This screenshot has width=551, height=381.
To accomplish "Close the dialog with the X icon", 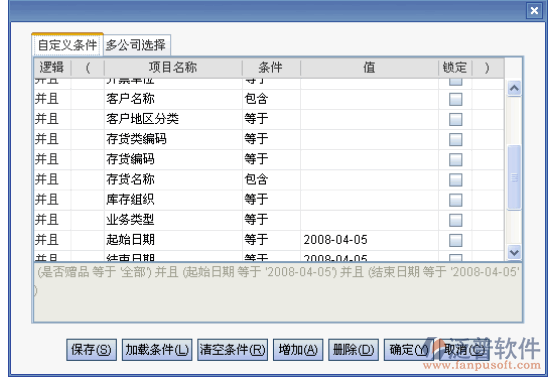I will (534, 11).
